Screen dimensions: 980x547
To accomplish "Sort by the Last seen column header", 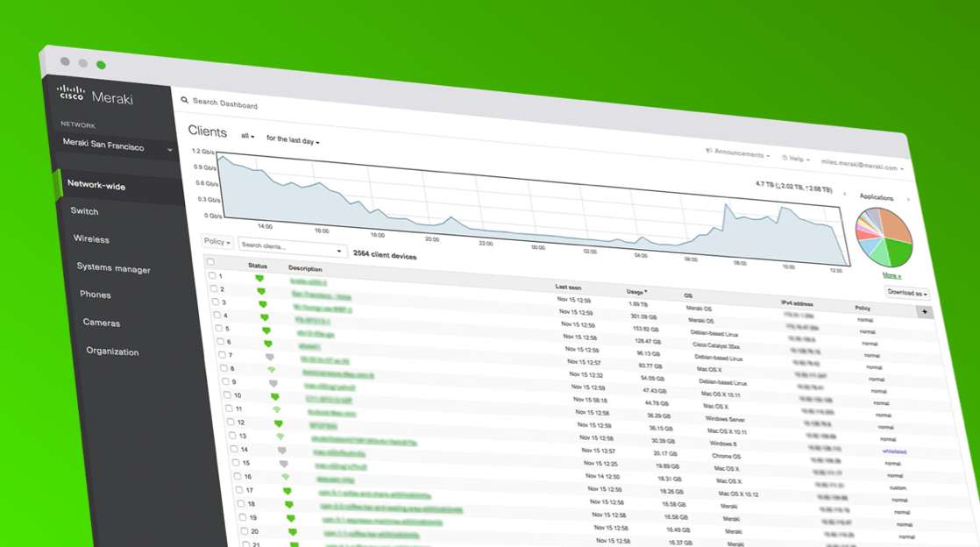I will [x=568, y=287].
